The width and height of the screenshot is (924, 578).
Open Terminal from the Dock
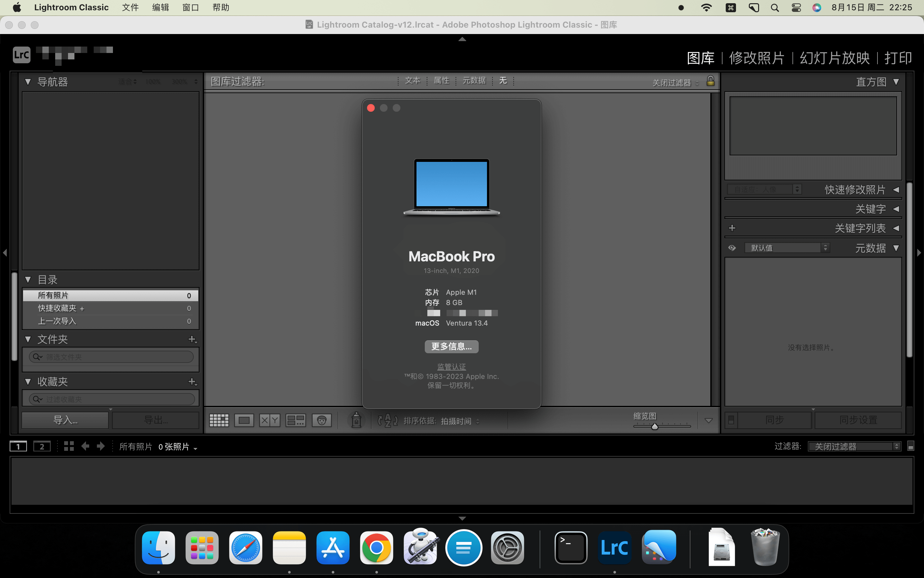[x=571, y=548]
